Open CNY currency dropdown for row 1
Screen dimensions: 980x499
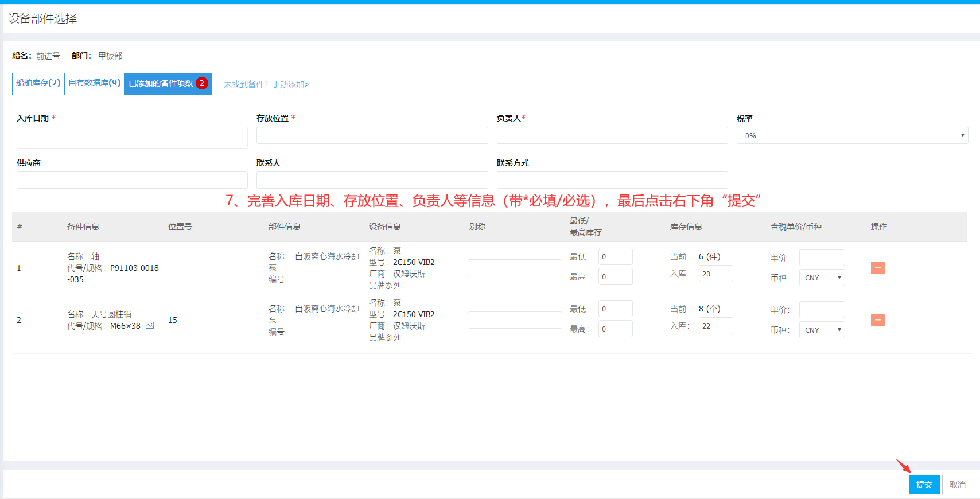click(822, 278)
